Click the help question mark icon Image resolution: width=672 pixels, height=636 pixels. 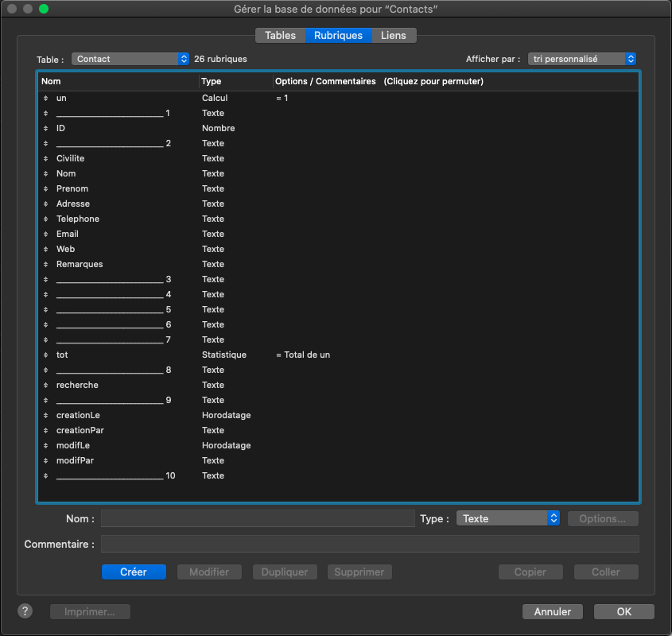(x=25, y=611)
